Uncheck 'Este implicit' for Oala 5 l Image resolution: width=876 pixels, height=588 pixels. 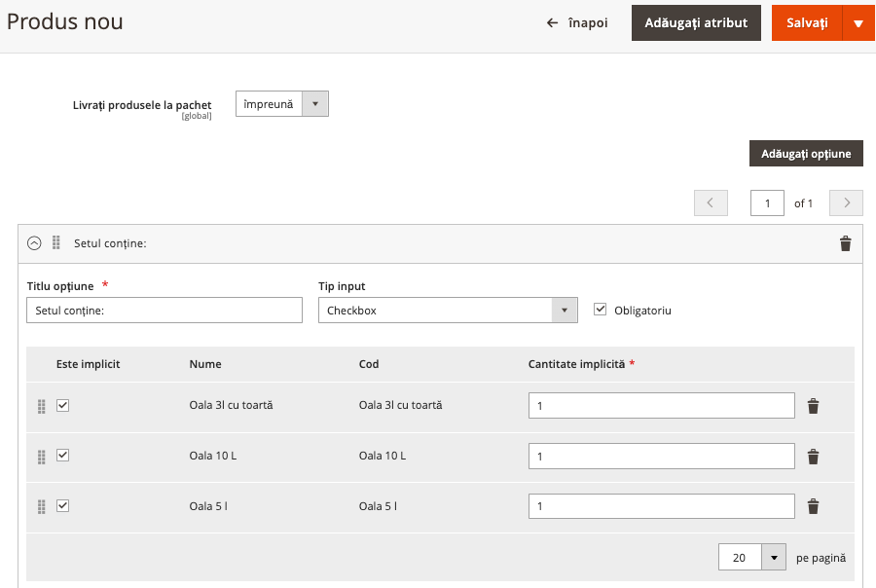[x=62, y=506]
